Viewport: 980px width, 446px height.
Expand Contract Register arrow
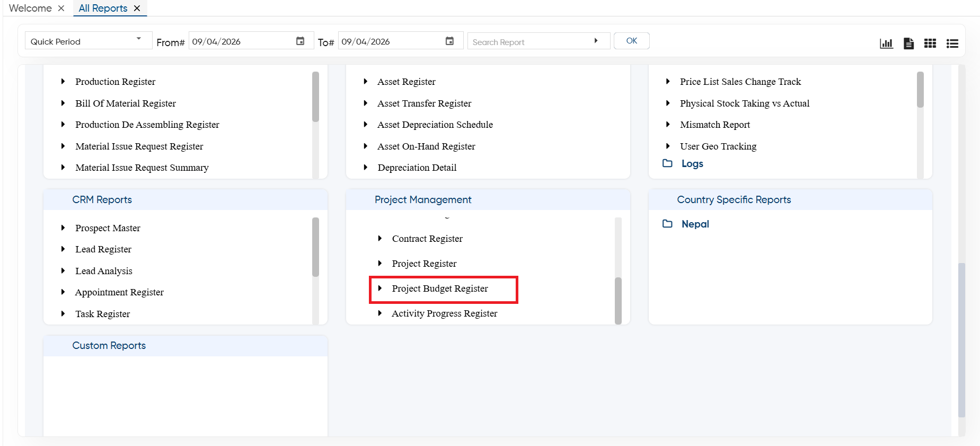click(x=379, y=239)
